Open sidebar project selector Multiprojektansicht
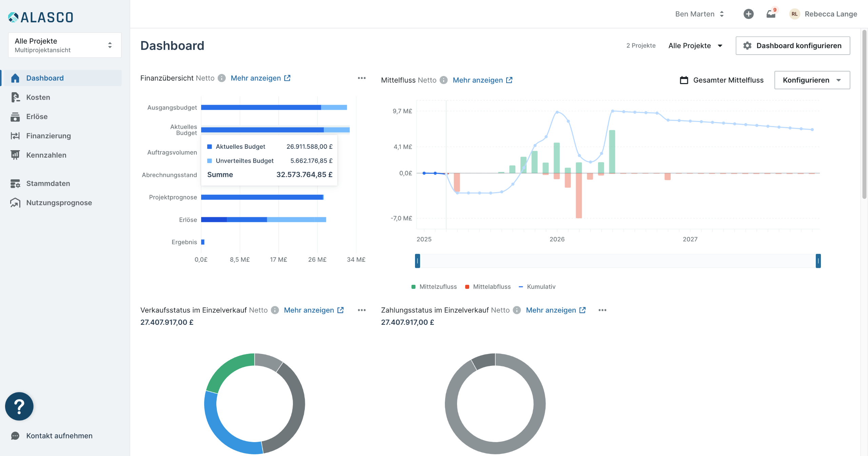Screen dimensions: 868x456 click(64, 45)
